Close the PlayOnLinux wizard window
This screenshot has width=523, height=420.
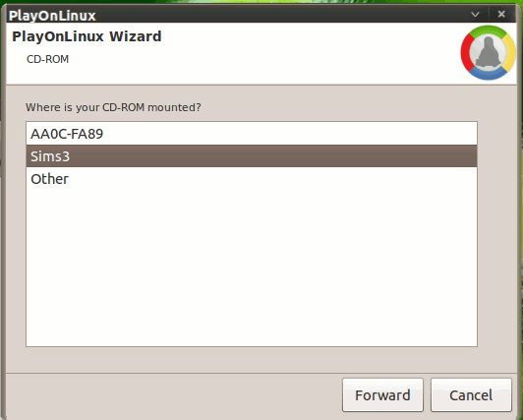(x=501, y=14)
